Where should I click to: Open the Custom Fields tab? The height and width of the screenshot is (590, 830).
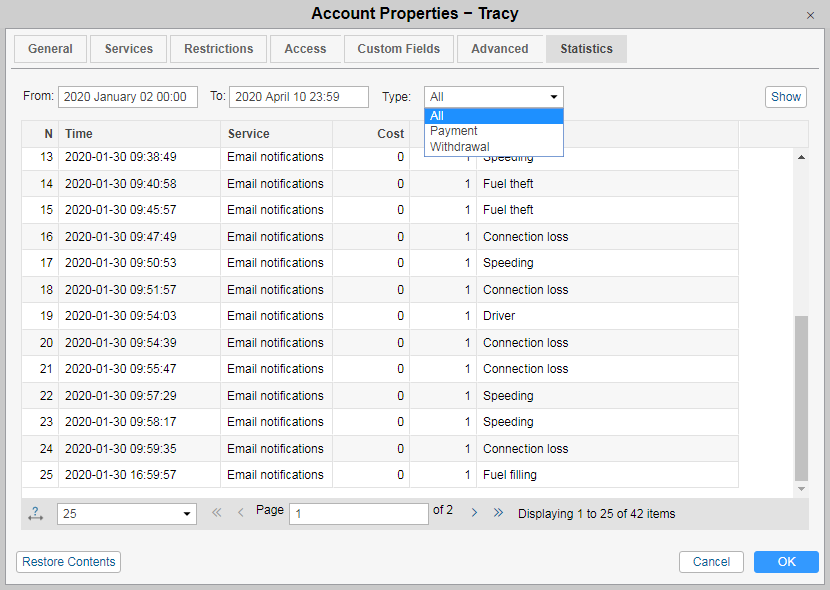coord(399,49)
